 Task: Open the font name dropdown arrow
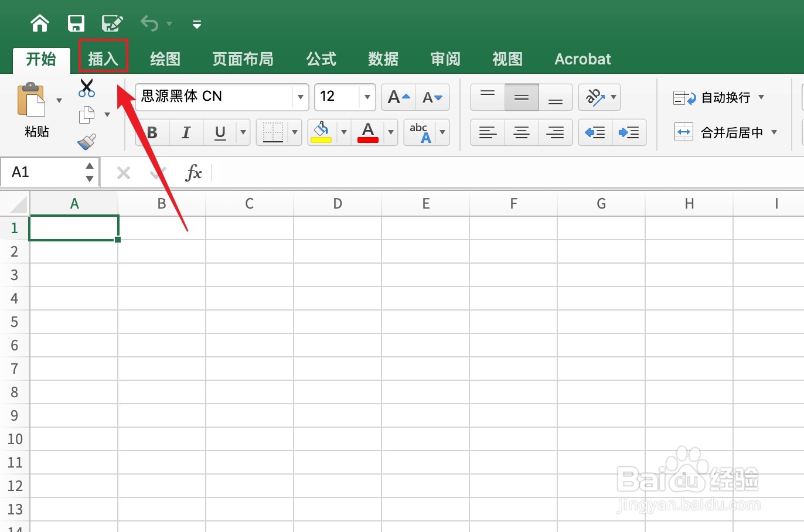(301, 97)
